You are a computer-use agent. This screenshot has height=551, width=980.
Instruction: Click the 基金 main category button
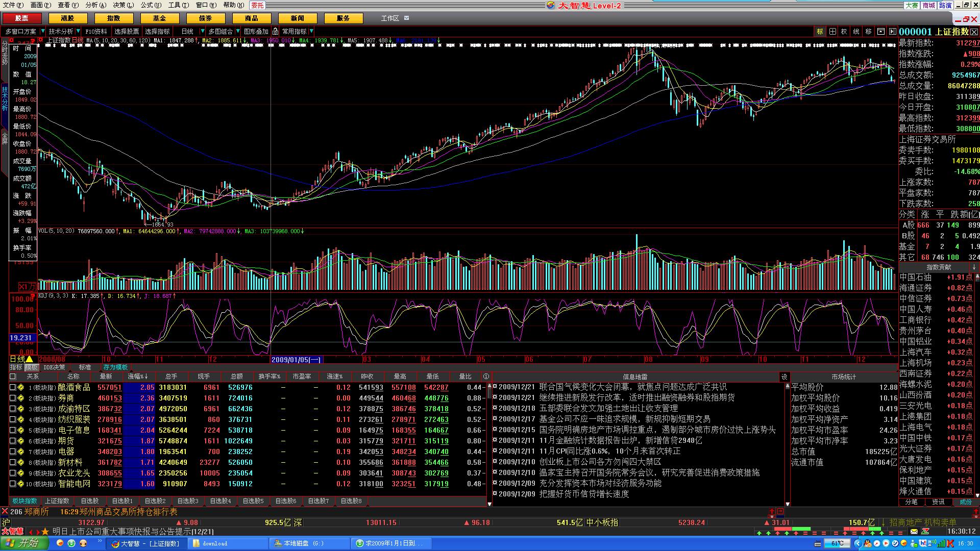click(160, 18)
